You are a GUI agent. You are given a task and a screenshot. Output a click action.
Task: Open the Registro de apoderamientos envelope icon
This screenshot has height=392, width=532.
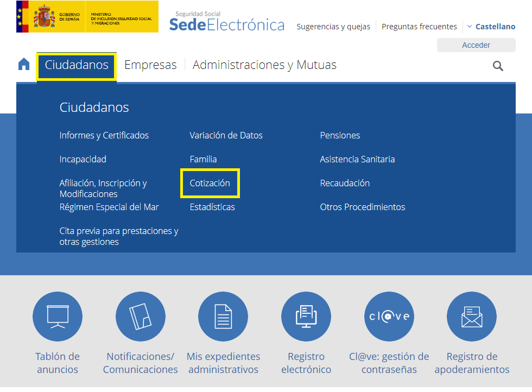click(x=472, y=317)
